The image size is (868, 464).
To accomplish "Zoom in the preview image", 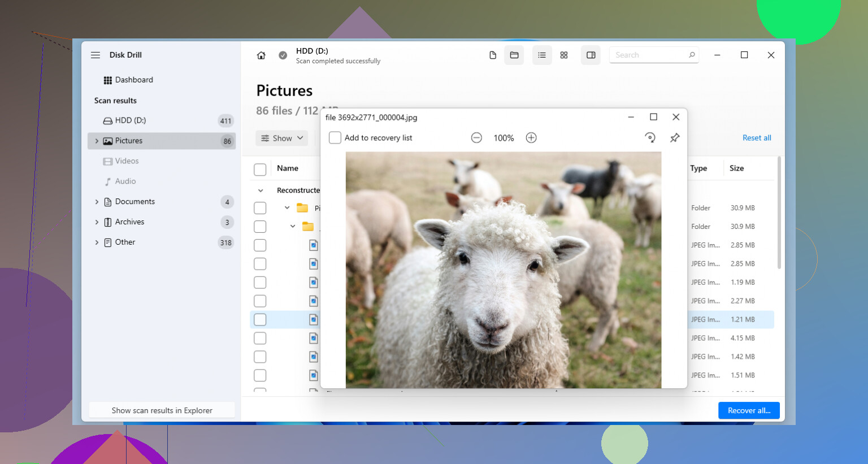I will [531, 138].
